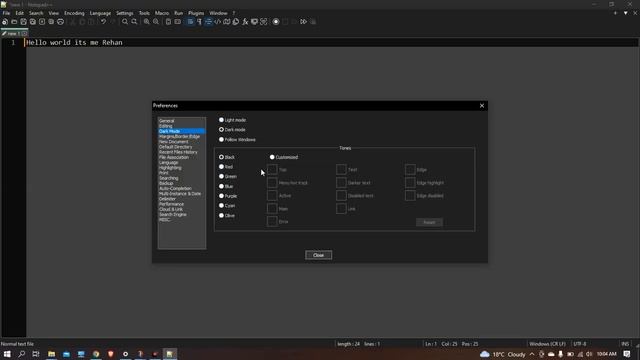Click the Start Recording macro icon

coord(276,22)
